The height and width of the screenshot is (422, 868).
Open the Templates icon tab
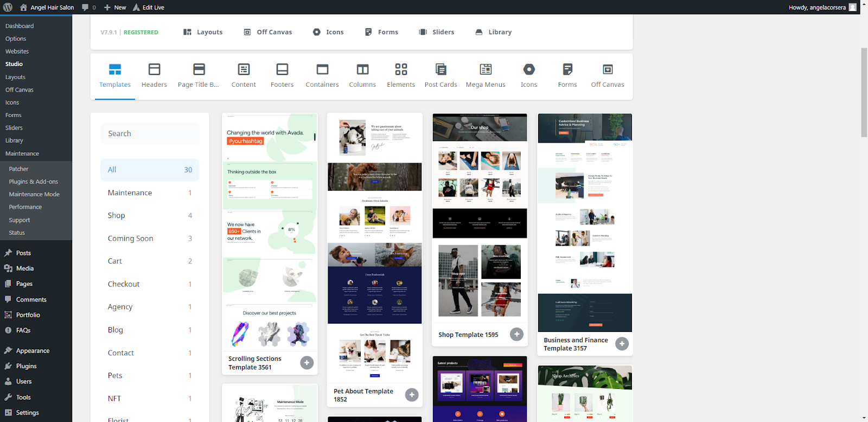point(115,69)
